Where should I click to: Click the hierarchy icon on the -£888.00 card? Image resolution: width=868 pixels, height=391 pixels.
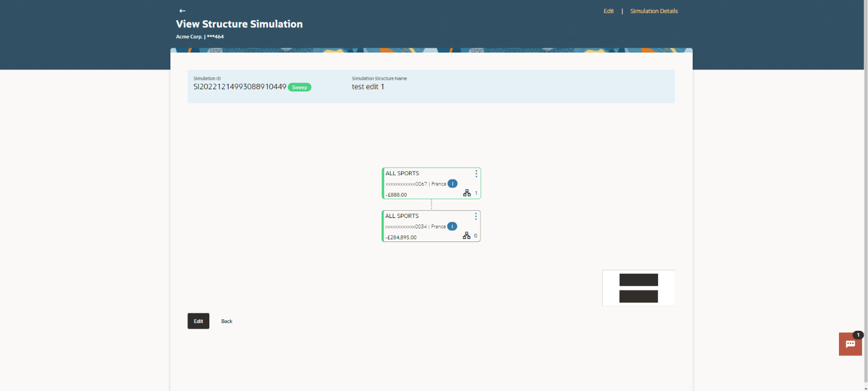pyautogui.click(x=467, y=193)
